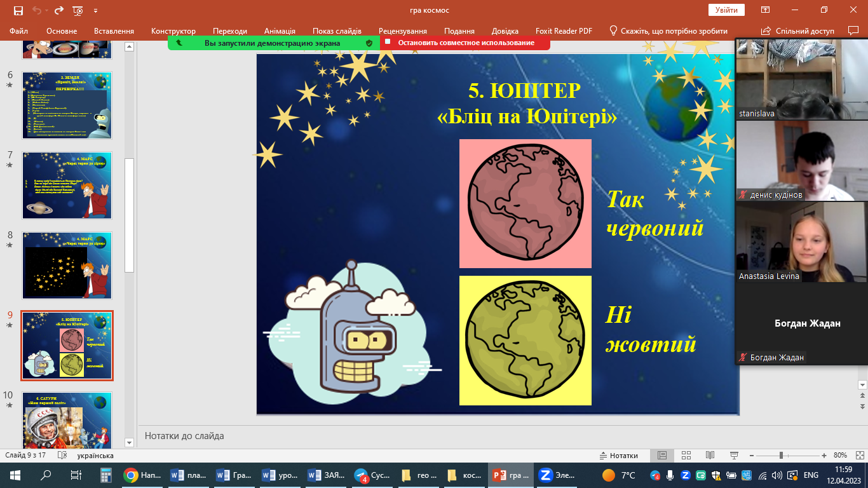Open the Customize Quick Access Toolbar dropdown
Viewport: 868px width, 488px height.
coord(95,10)
